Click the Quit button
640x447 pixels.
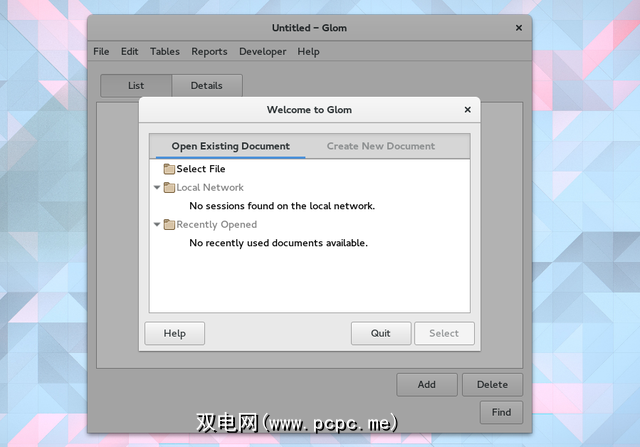(x=381, y=334)
